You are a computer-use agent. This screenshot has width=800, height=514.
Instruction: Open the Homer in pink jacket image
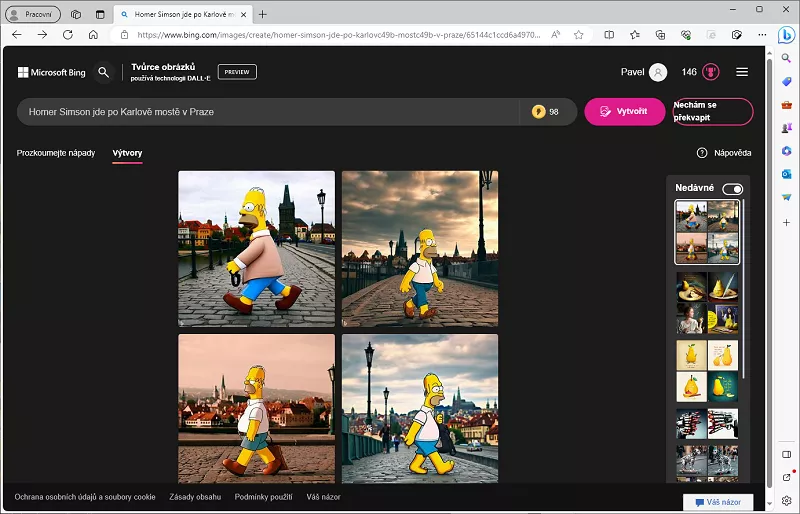[256, 249]
